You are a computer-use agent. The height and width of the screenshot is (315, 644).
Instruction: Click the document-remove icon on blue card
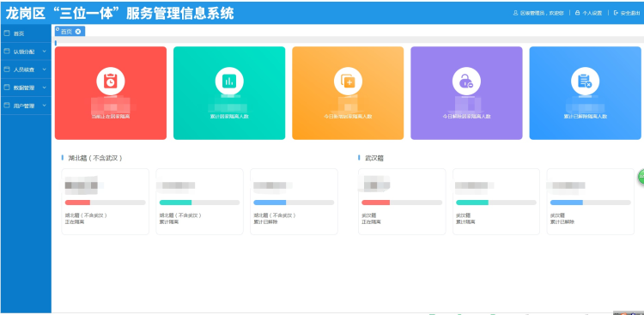pos(585,81)
